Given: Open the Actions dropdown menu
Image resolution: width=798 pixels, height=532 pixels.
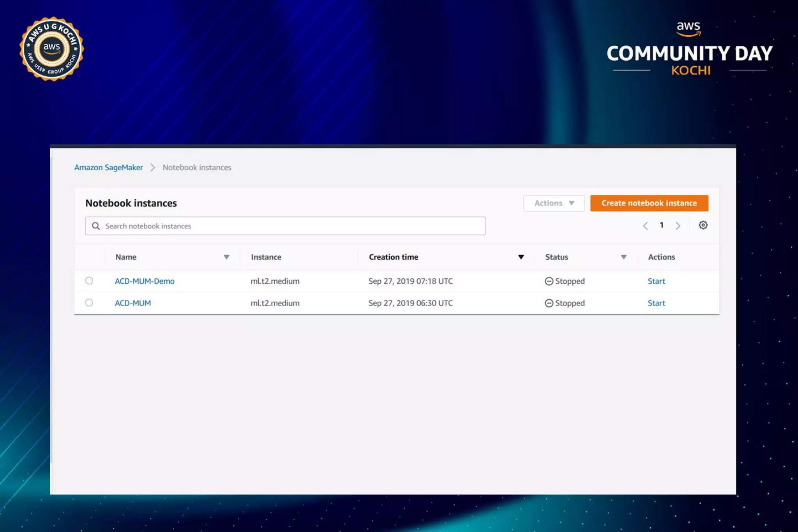Looking at the screenshot, I should click(x=554, y=203).
